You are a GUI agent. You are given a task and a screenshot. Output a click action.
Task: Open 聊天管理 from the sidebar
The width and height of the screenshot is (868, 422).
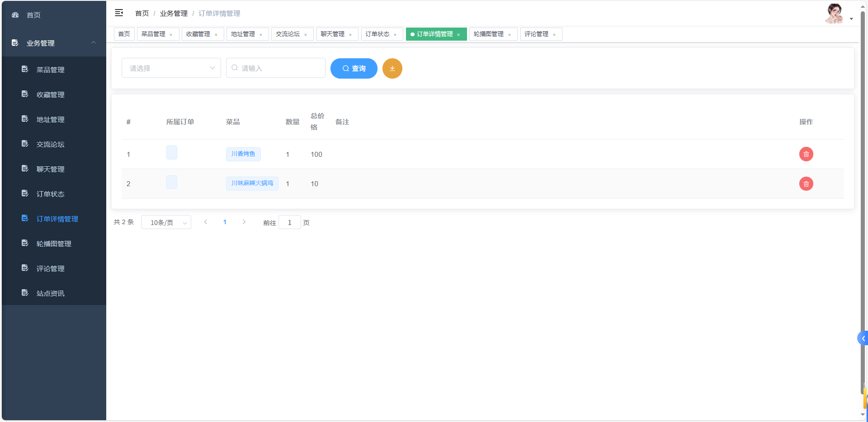51,169
